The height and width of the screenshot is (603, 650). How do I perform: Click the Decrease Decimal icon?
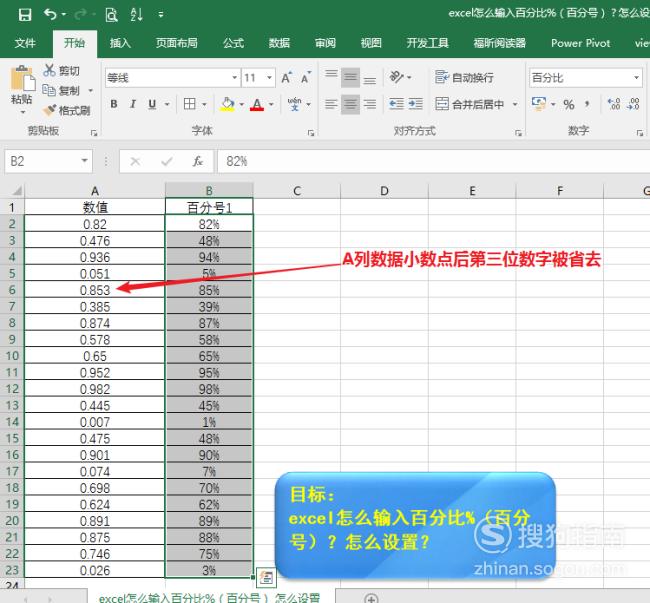(633, 104)
